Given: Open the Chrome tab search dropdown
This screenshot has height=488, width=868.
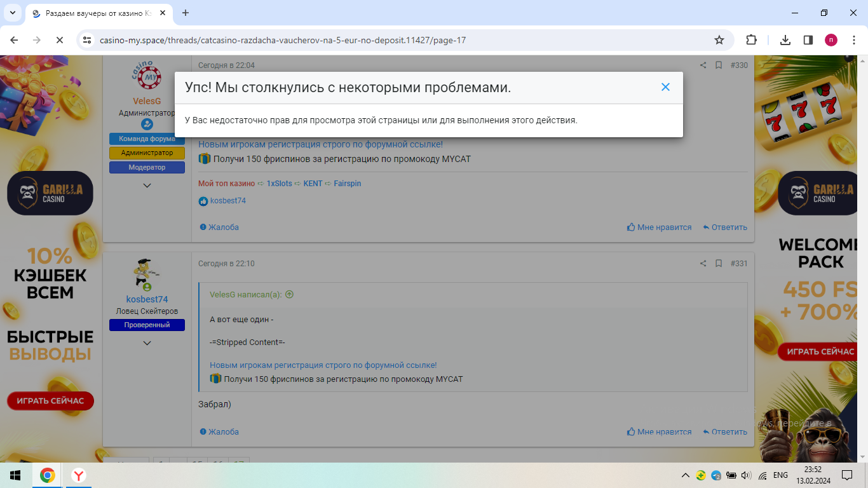Looking at the screenshot, I should 12,13.
